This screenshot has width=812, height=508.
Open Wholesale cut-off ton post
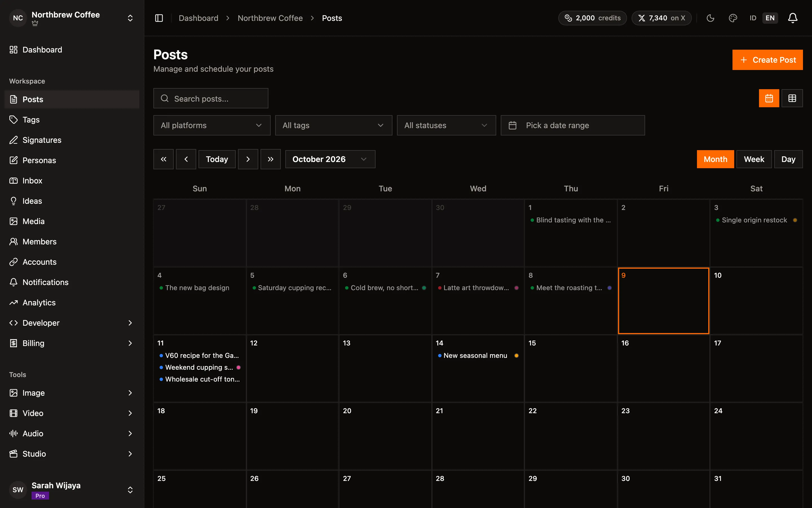[x=200, y=379]
